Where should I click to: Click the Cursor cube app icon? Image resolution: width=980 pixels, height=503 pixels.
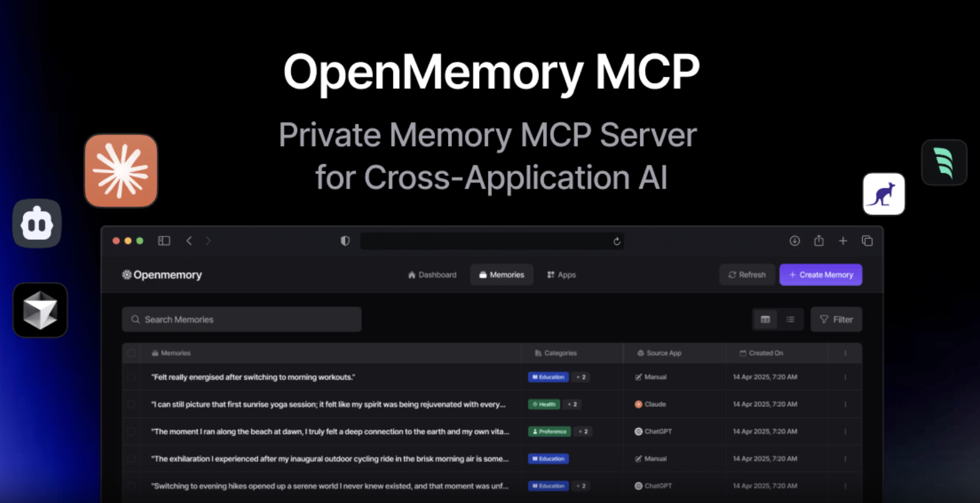tap(40, 310)
